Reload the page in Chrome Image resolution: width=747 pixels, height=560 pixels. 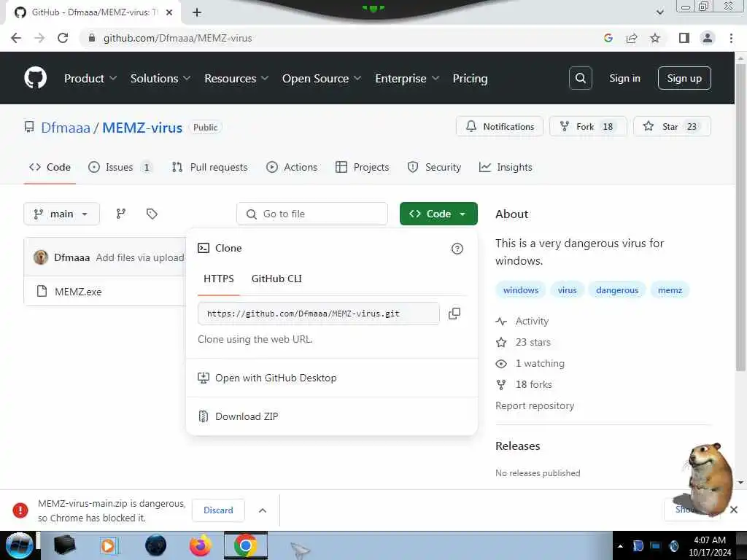63,38
